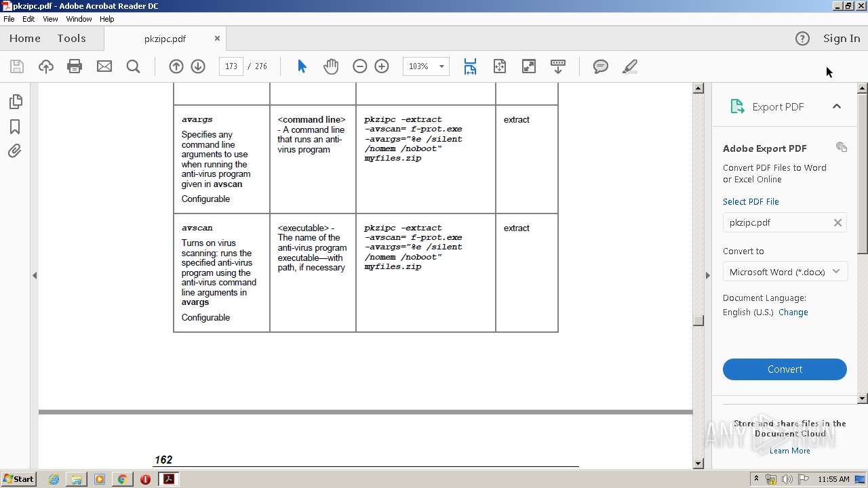Open the keyboard download toolbar icon
Screen dimensions: 868x488
[x=558, y=66]
